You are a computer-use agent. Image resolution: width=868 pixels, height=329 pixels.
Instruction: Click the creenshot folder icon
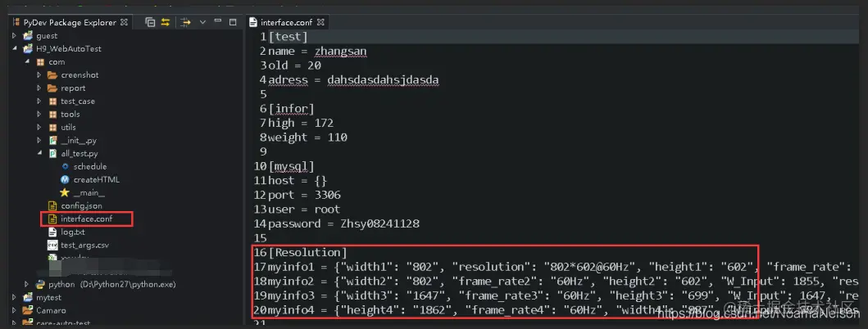click(52, 74)
